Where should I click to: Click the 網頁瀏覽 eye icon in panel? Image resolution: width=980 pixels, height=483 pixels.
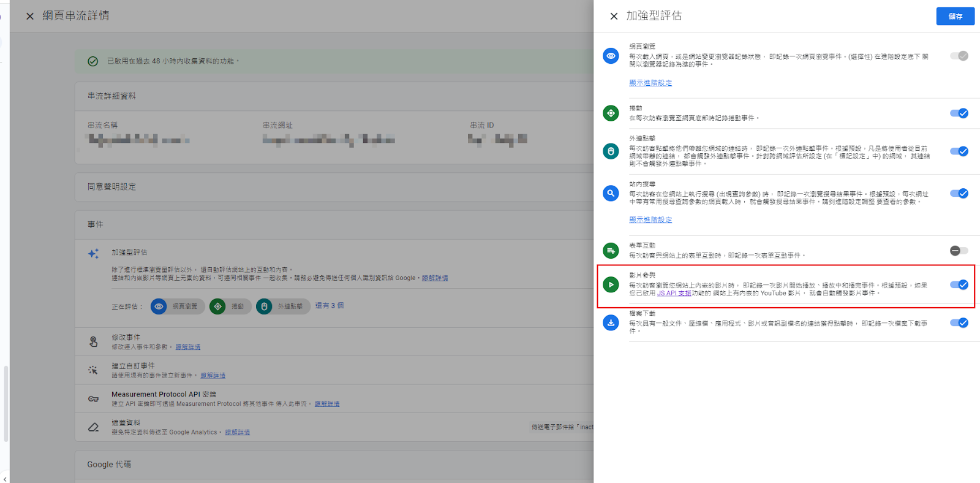[x=611, y=56]
